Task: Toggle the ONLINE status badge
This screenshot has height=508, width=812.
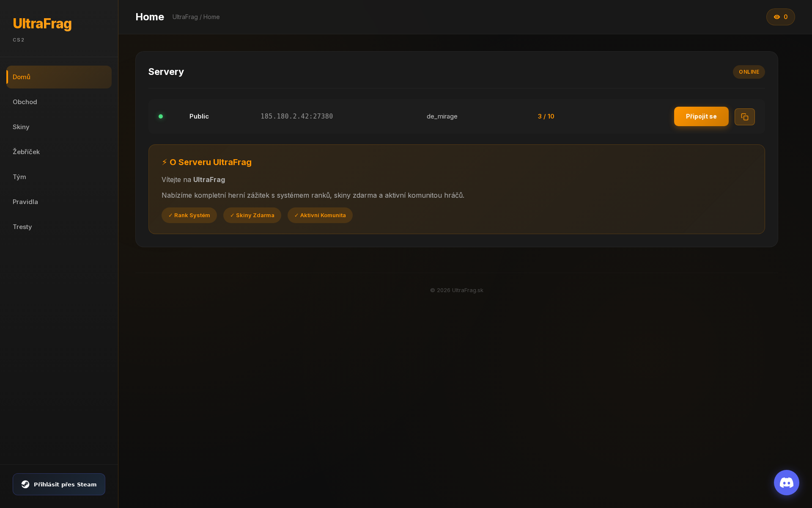Action: pyautogui.click(x=749, y=72)
